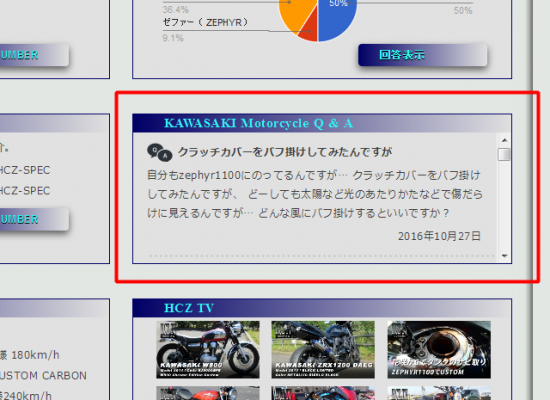Screen dimensions: 550x400
Task: Click the blue slice of the pie chart
Action: [x=337, y=18]
